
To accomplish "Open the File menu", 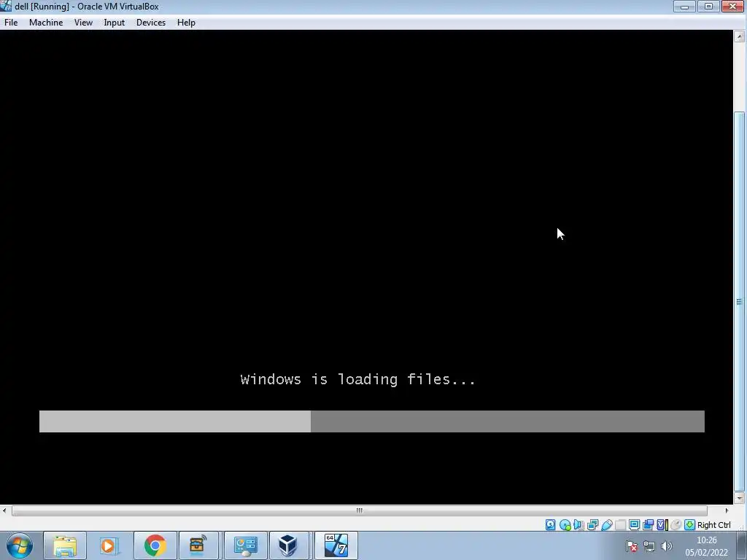I will (x=11, y=23).
